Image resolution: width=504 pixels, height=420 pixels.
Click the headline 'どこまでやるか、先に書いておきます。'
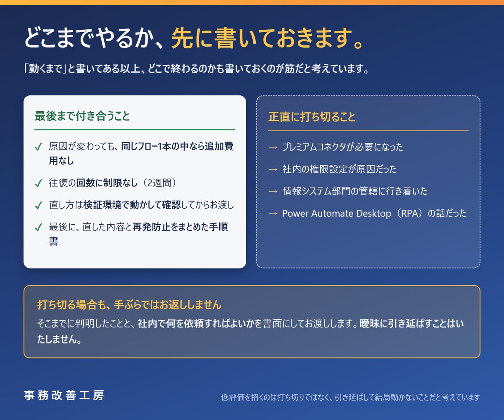[194, 38]
